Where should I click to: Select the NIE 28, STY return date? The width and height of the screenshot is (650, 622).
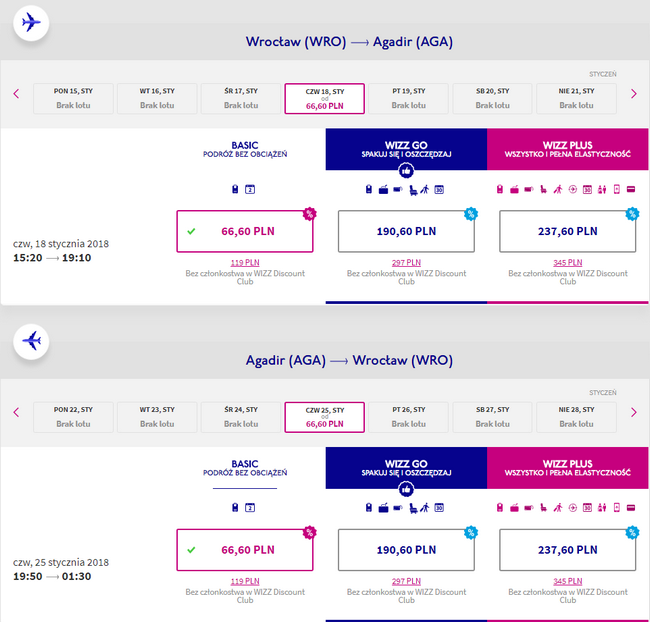coord(576,417)
